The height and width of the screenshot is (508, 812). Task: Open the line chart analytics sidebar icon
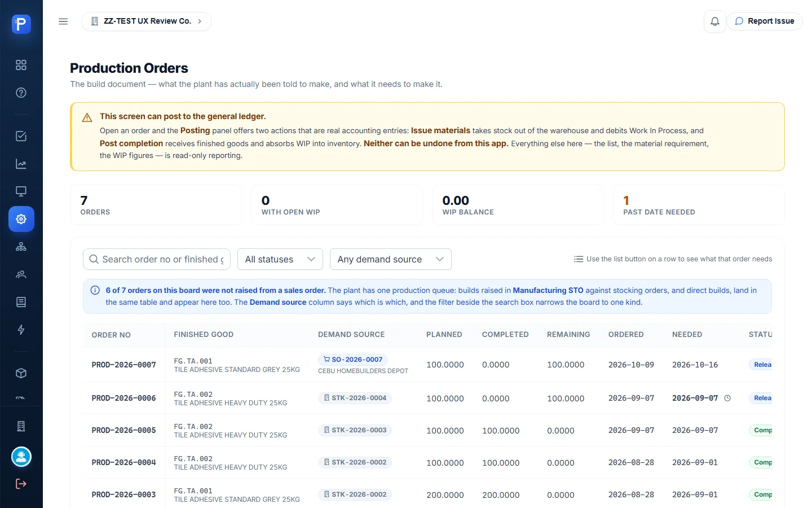point(21,164)
